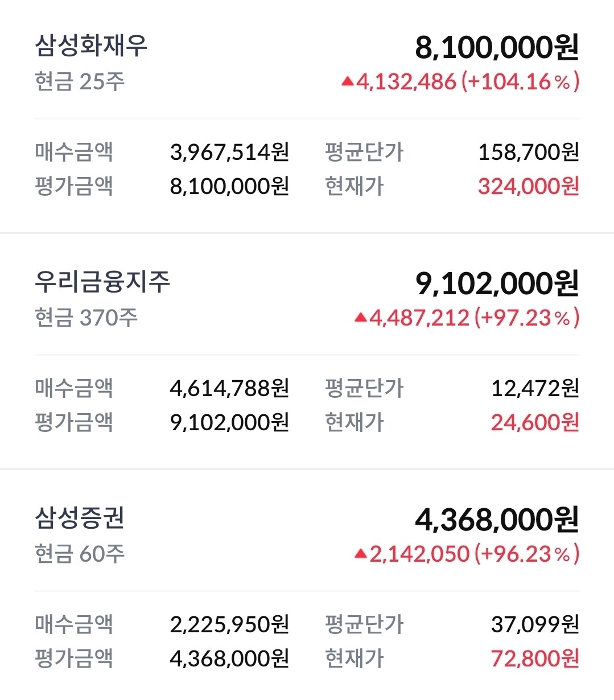Click 삼성화재우 current price 324,000원
This screenshot has width=614, height=700.
point(528,186)
